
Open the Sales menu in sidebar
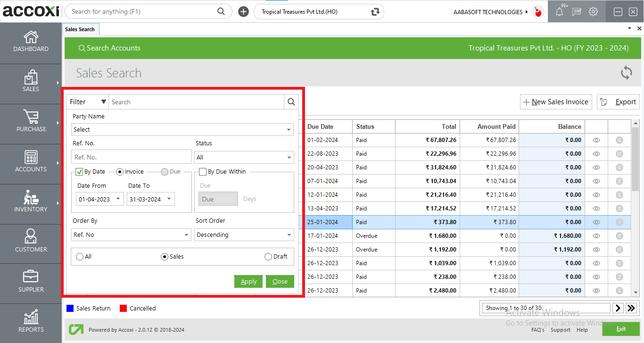[31, 81]
